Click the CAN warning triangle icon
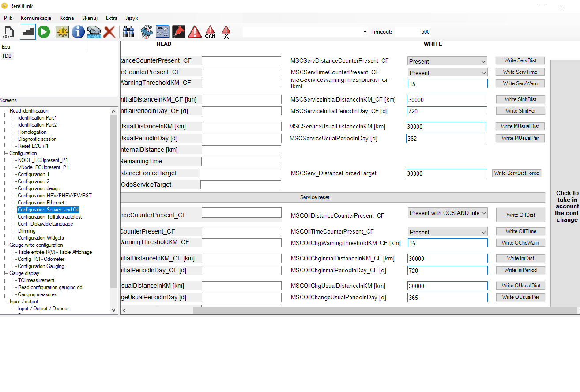 pyautogui.click(x=210, y=32)
